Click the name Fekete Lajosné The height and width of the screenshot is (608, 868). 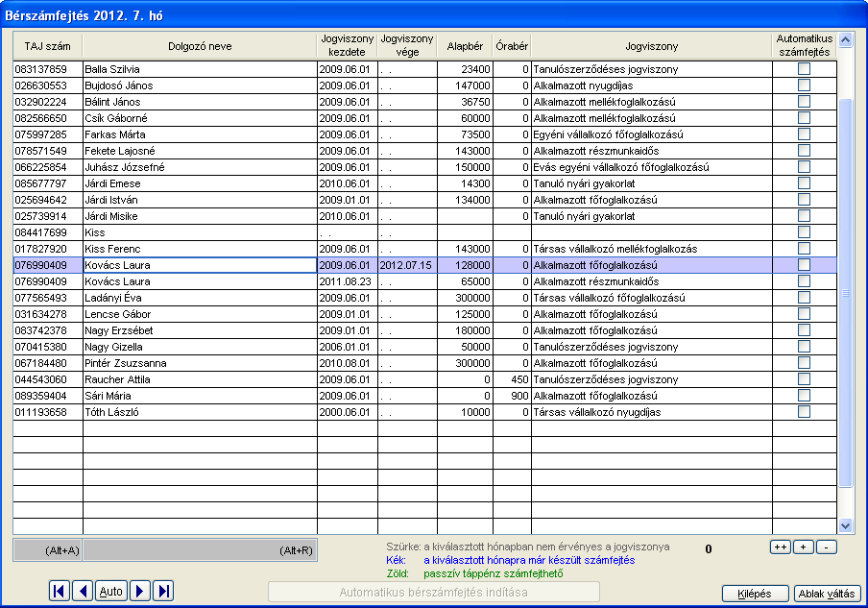click(200, 151)
